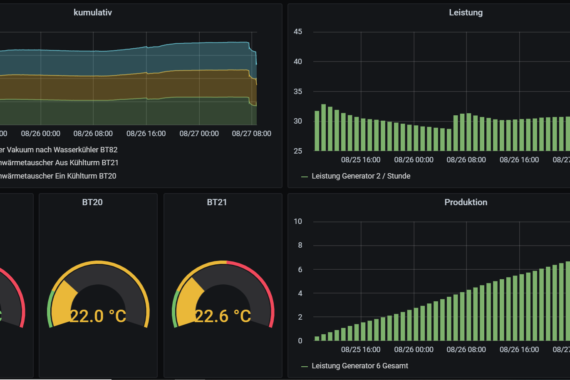Open the Produktion panel title menu

(466, 202)
